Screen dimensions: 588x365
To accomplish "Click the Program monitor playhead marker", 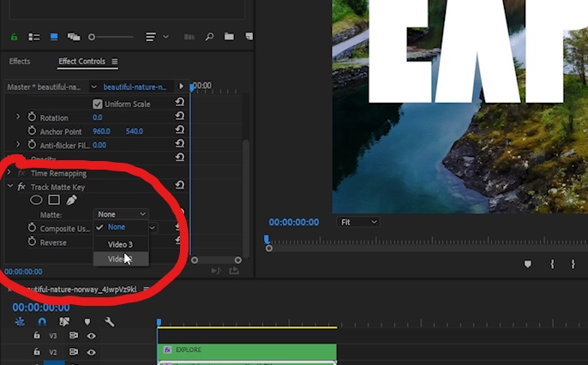I will (267, 239).
